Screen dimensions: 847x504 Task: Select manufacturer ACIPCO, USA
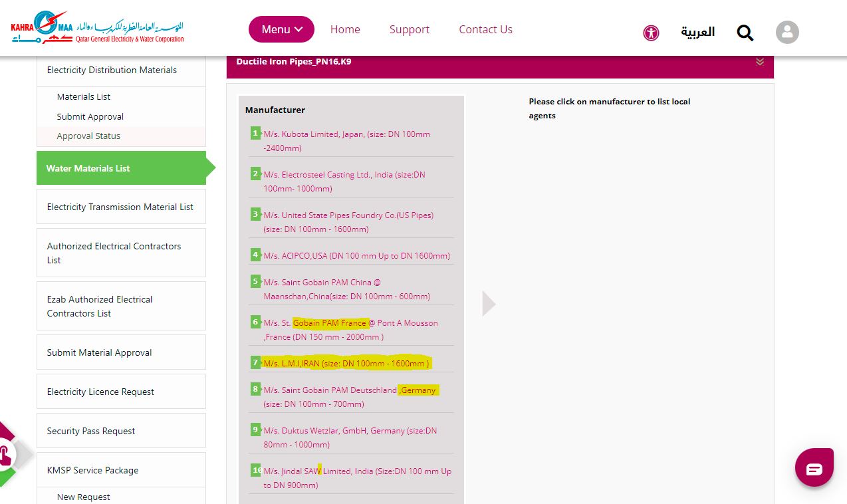(x=356, y=255)
